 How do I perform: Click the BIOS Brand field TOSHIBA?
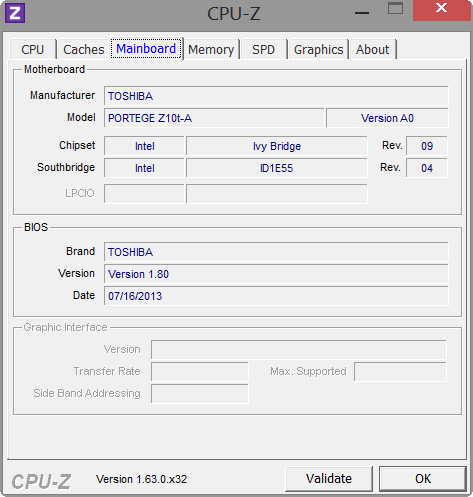click(x=276, y=252)
